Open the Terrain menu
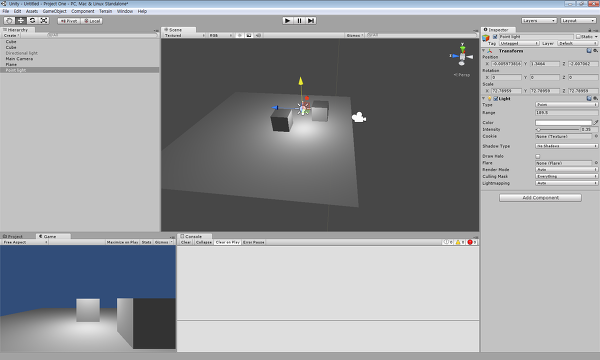Image resolution: width=600 pixels, height=360 pixels. 106,11
